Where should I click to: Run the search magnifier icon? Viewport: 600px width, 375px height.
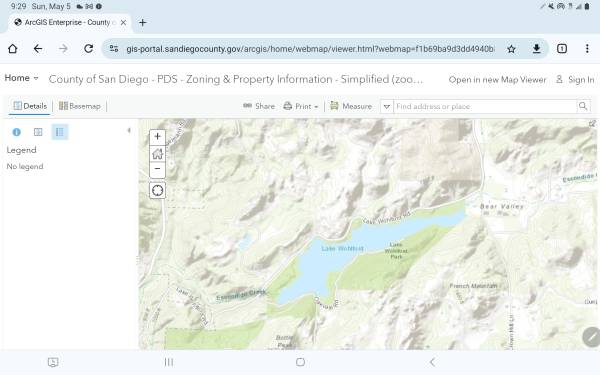(583, 106)
